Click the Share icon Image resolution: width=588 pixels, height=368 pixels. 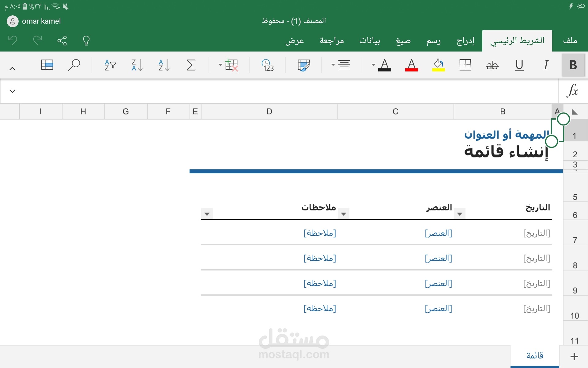pos(62,40)
